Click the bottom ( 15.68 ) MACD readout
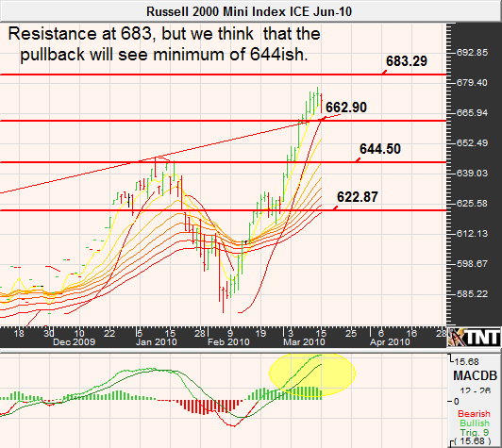Screen dimensions: 502x448 pyautogui.click(x=472, y=442)
